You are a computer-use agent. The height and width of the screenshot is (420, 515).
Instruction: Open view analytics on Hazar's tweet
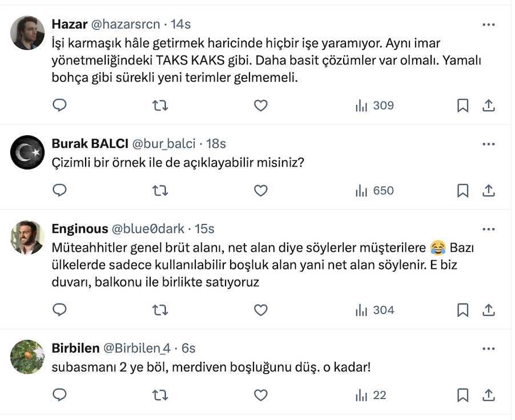[x=375, y=106]
